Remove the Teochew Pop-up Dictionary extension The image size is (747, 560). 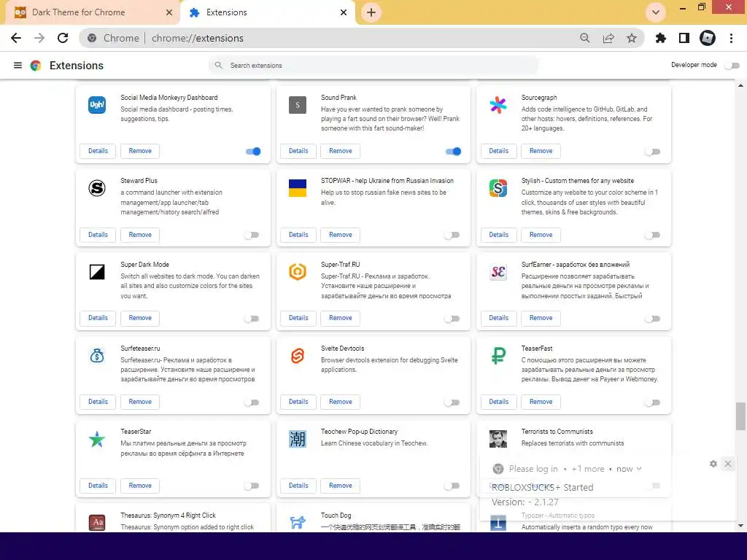pyautogui.click(x=340, y=486)
